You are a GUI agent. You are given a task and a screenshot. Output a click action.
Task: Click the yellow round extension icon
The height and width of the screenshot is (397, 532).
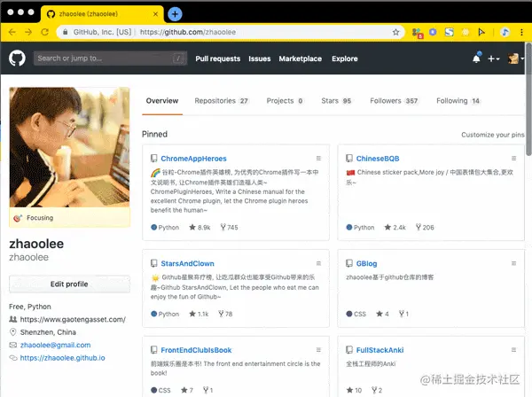(x=465, y=32)
